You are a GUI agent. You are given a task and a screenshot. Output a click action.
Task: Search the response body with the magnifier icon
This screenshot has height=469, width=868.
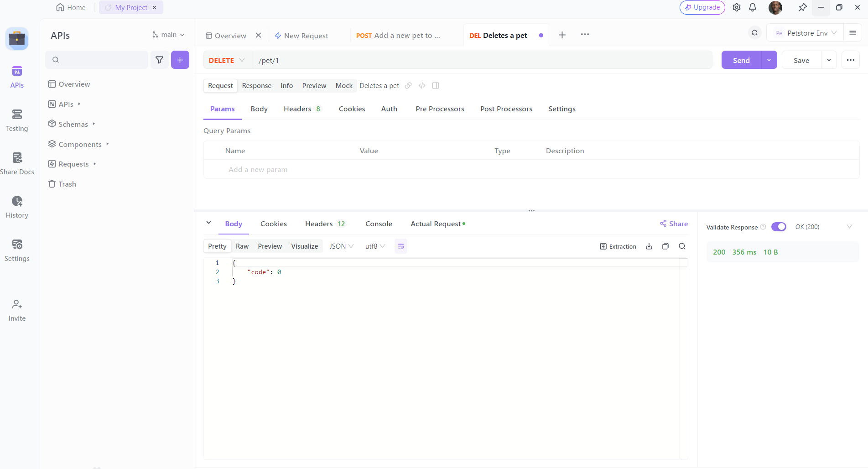pos(682,246)
